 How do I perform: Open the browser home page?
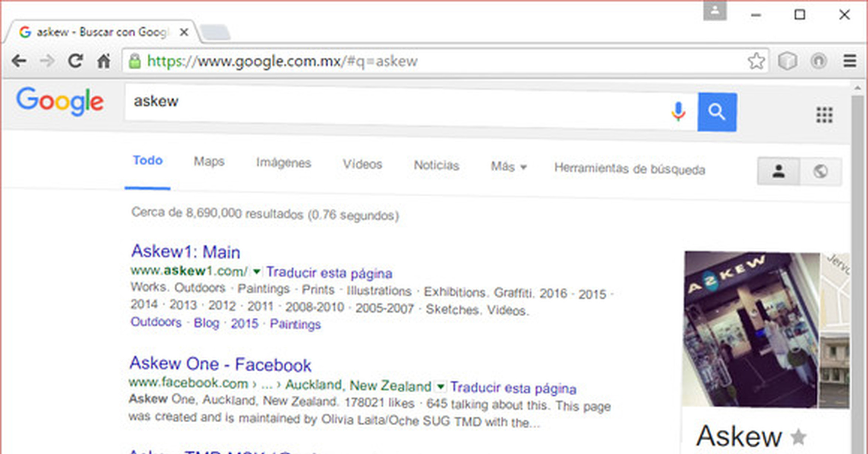[104, 61]
